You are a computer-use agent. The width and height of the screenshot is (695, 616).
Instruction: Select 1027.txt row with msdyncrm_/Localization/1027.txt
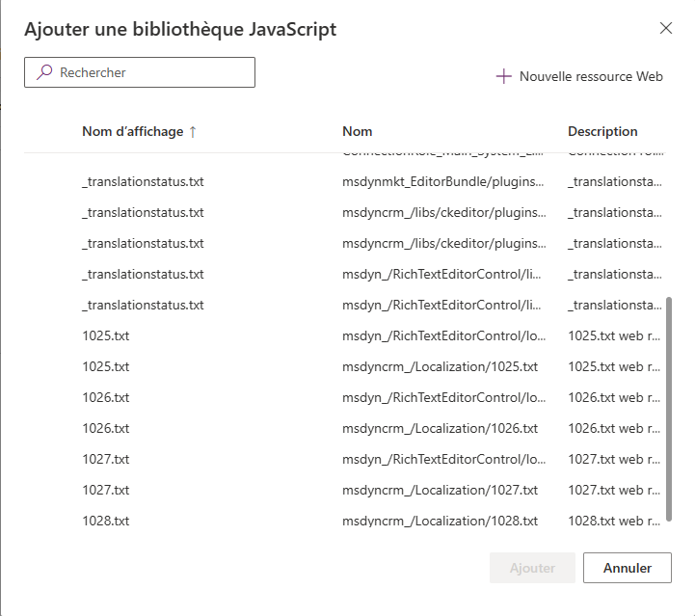pyautogui.click(x=345, y=490)
